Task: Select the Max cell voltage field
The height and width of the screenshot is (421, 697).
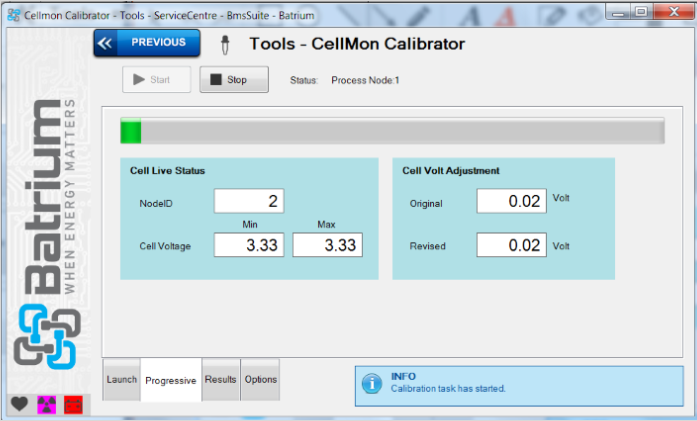Action: (x=328, y=245)
